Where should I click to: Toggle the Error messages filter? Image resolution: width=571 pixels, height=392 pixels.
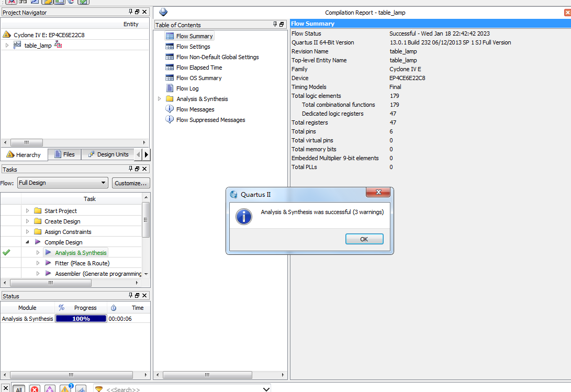(35, 389)
